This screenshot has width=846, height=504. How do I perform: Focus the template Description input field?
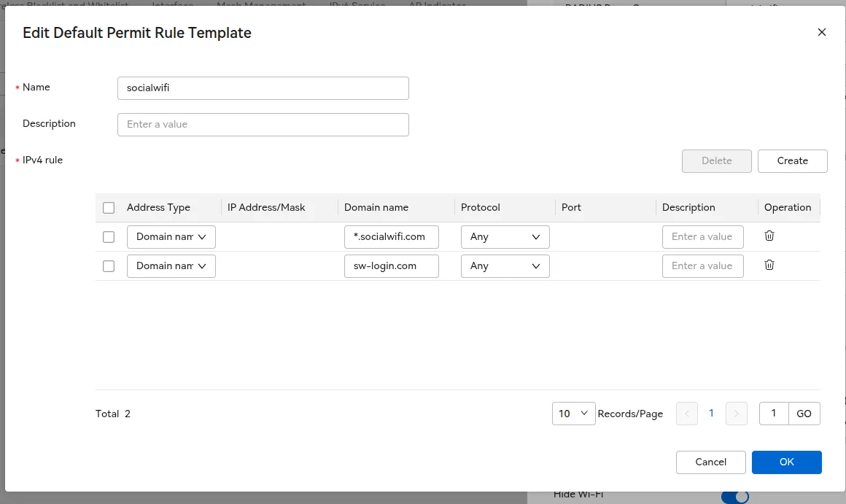pyautogui.click(x=263, y=125)
